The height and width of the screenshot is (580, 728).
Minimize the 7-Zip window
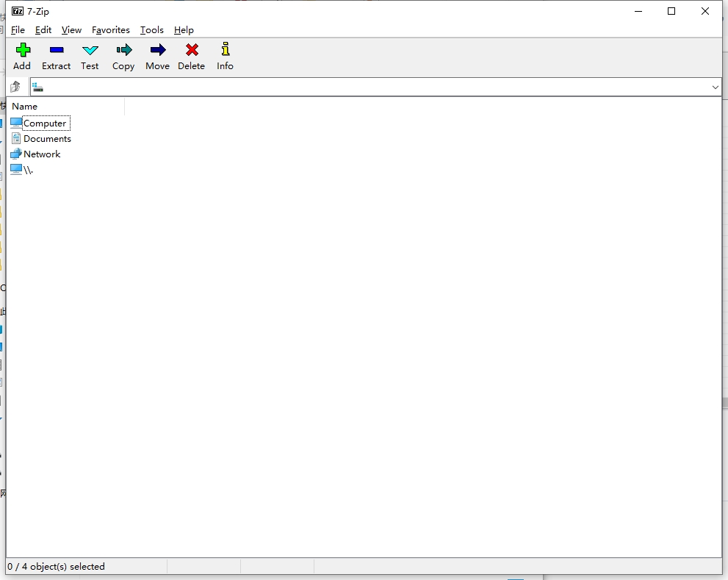[638, 11]
